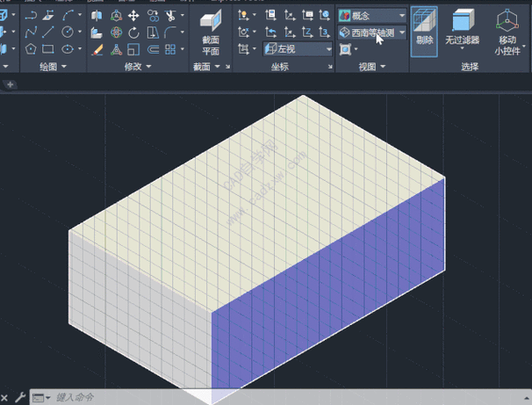Click the new drawing tab plus button
Image resolution: width=532 pixels, height=405 pixels.
(11, 84)
